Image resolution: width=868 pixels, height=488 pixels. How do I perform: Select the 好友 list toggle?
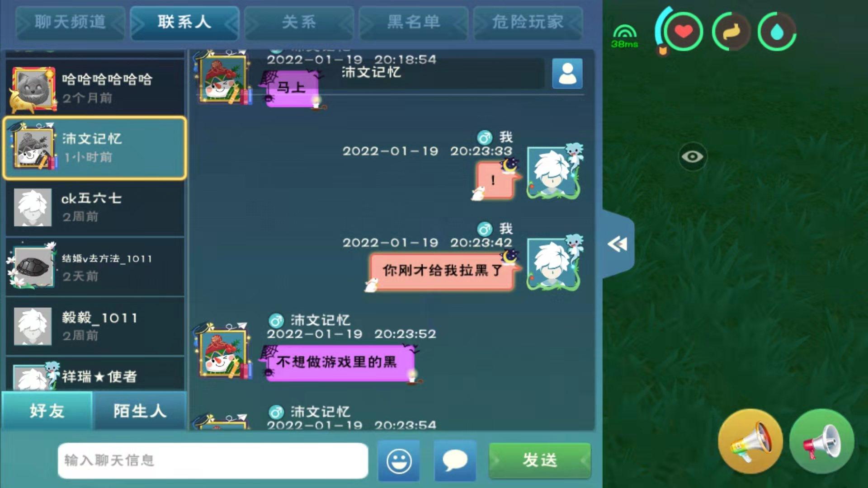pyautogui.click(x=47, y=411)
